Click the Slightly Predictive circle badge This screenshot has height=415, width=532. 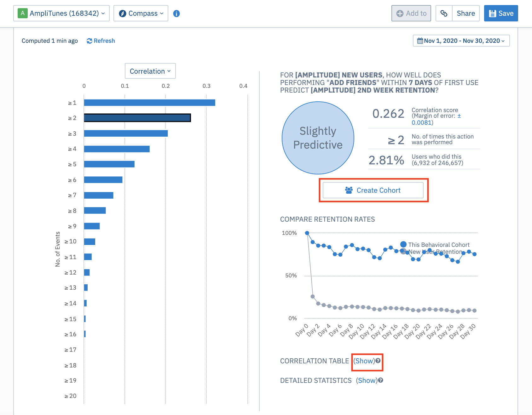[318, 138]
